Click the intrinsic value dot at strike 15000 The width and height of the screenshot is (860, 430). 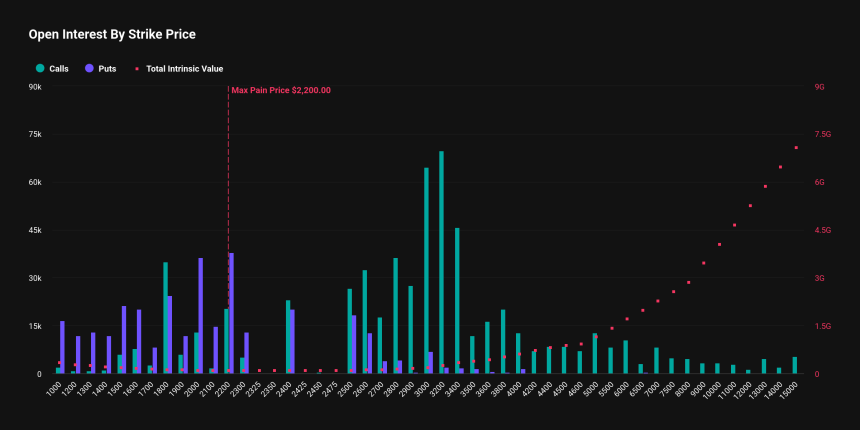796,148
